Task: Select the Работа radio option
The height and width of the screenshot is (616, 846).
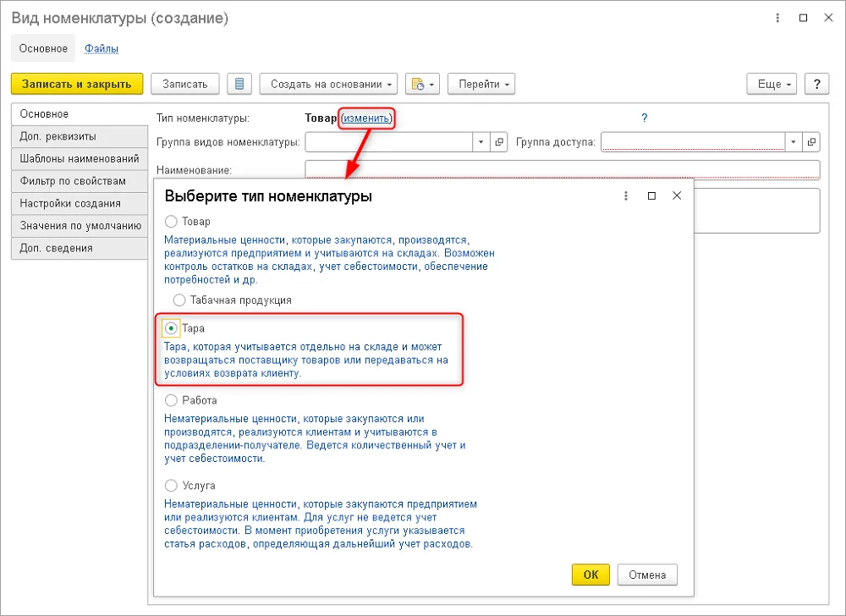Action: (171, 400)
